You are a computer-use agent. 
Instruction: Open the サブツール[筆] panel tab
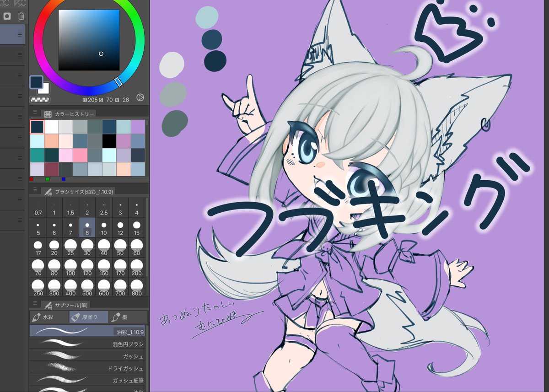(x=66, y=305)
